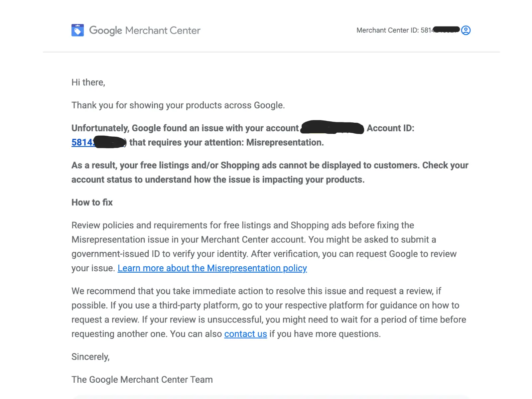
Task: Click the Google Merchant Center wordmark
Action: (145, 30)
